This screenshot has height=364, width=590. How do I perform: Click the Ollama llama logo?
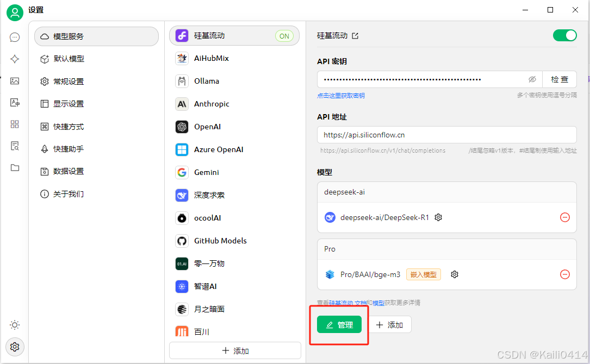coord(182,81)
